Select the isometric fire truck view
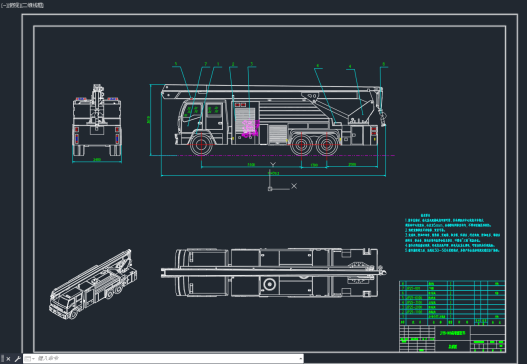Viewport: 527px width, 364px height. 93,284
